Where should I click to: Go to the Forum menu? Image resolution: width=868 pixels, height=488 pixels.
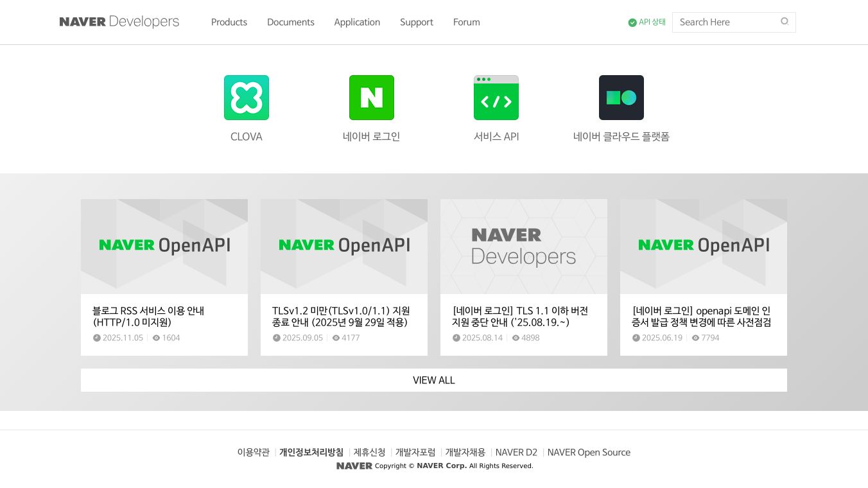pyautogui.click(x=467, y=22)
